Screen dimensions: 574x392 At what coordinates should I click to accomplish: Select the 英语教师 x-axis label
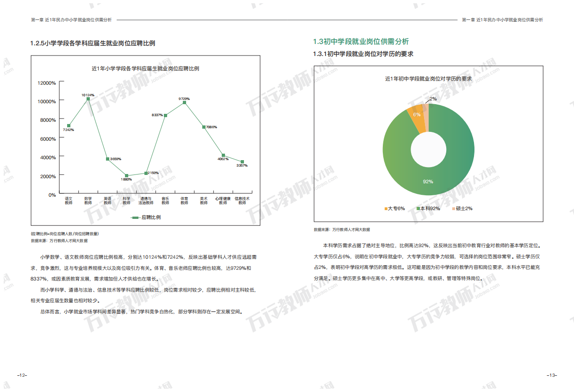pos(107,201)
